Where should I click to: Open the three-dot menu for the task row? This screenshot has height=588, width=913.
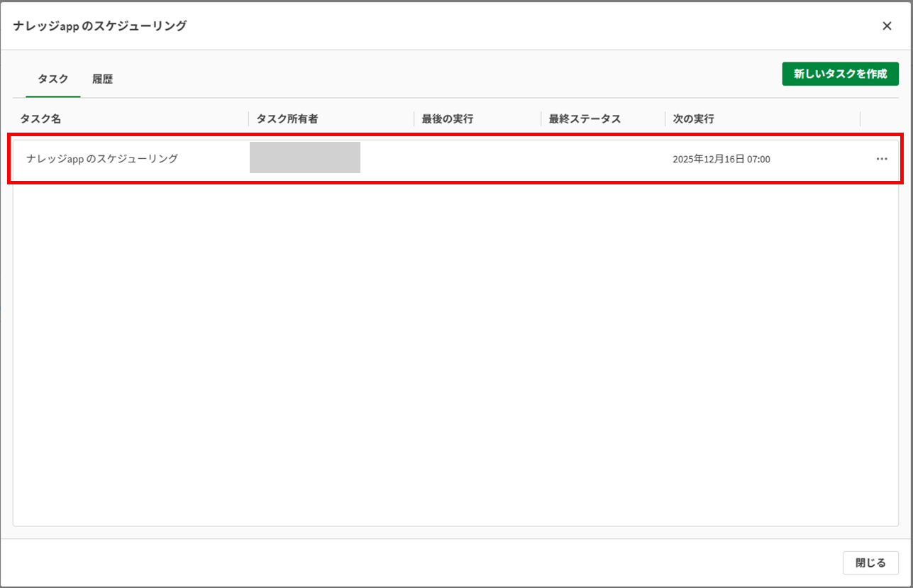[881, 159]
